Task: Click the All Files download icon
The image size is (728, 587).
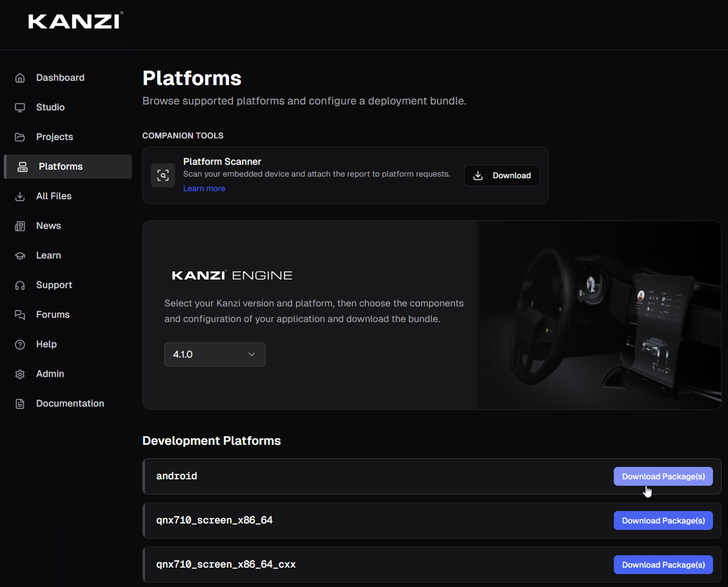Action: 20,196
